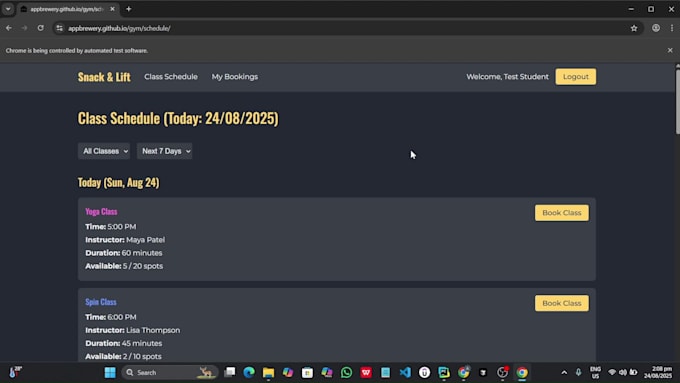Viewport: 680px width, 383px height.
Task: Open the Wi-Fi network tray icon
Action: pyautogui.click(x=612, y=372)
